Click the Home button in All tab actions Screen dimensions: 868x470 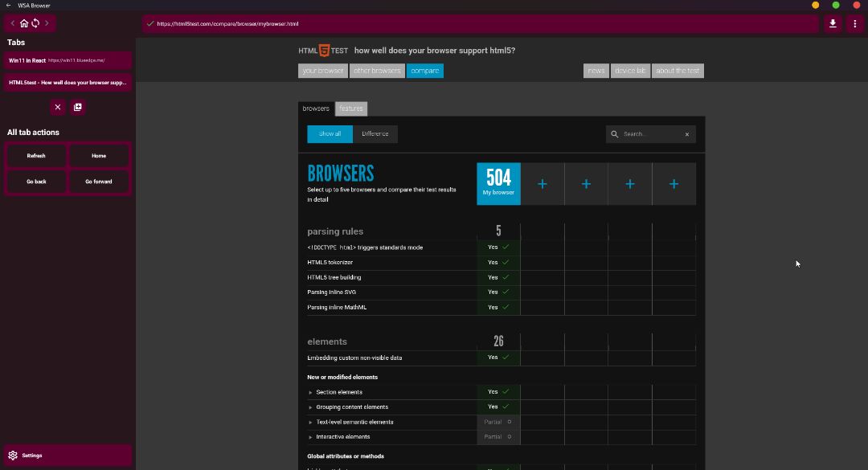point(99,156)
